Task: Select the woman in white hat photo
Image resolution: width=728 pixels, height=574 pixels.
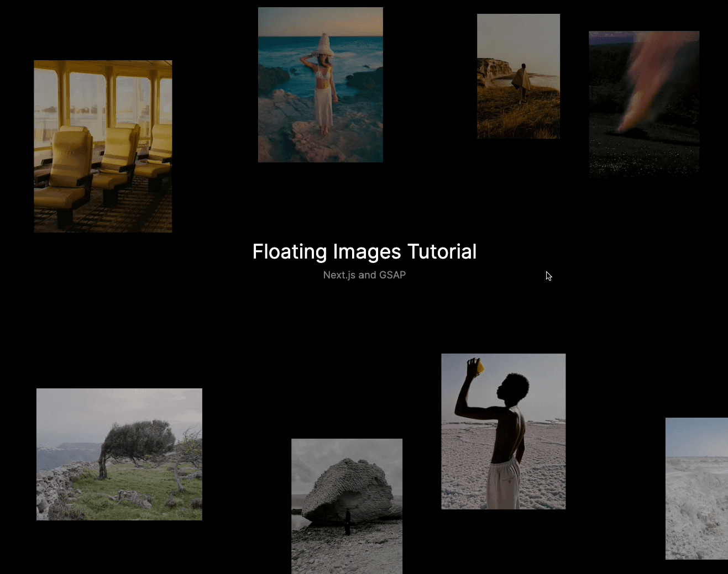Action: click(x=320, y=85)
